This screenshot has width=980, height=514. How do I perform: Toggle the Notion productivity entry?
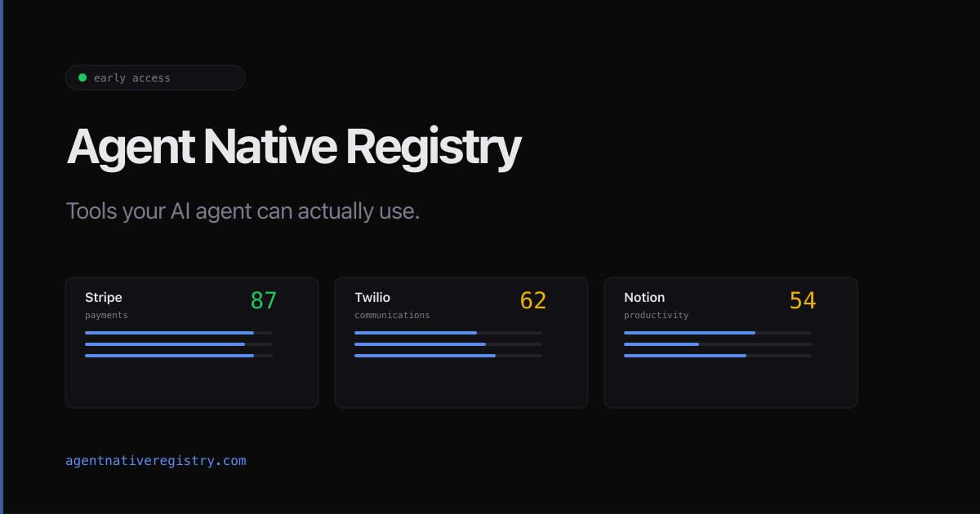click(730, 343)
